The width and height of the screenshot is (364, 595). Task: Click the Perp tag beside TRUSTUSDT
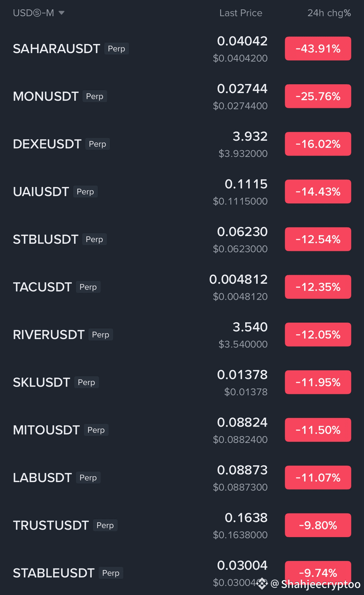pyautogui.click(x=105, y=526)
